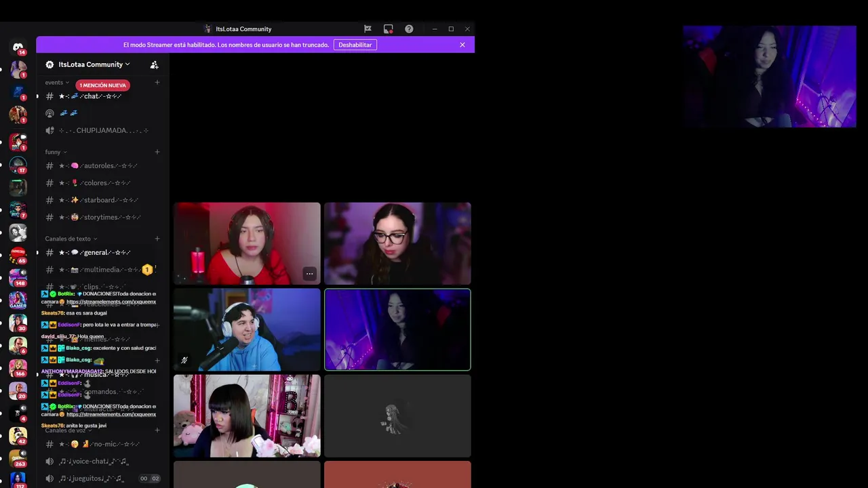Open the help question mark icon
Viewport: 868px width, 488px height.
click(409, 29)
